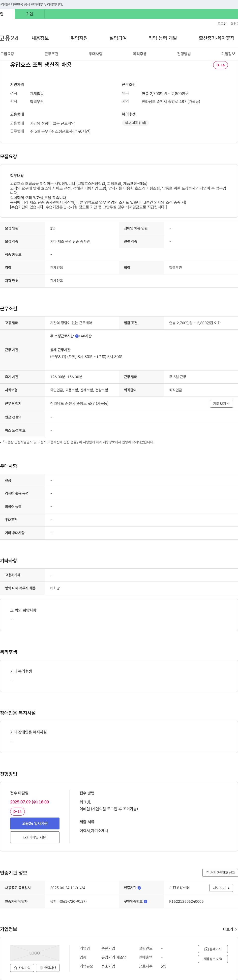Viewport: 238px width, 980px height.
Task: Click the 홈페이지 button in company info
Action: [213, 949]
